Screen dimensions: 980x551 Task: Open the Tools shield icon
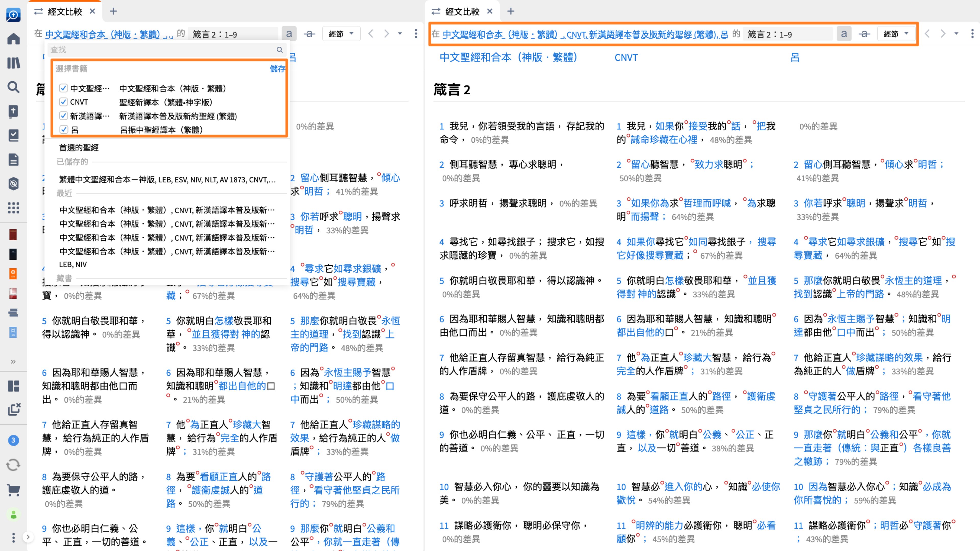pos(14,184)
